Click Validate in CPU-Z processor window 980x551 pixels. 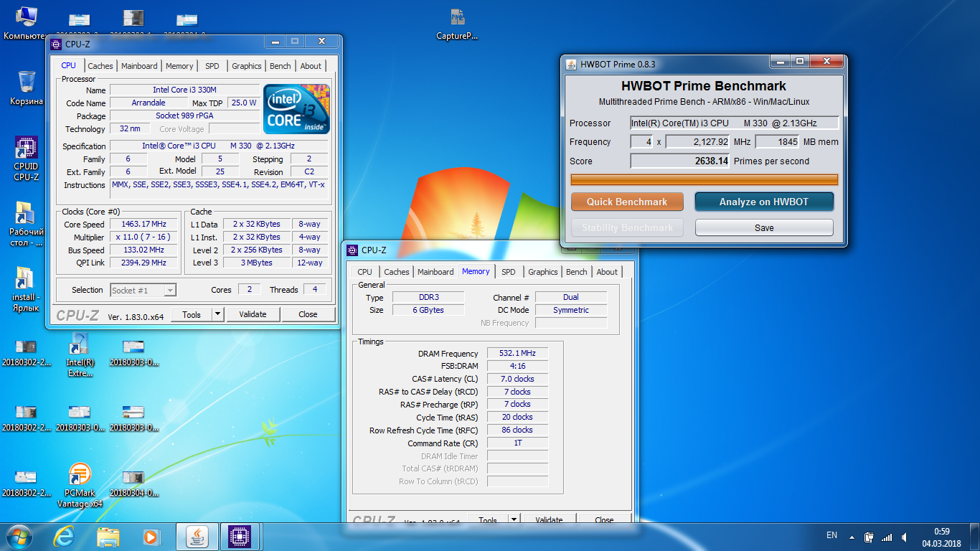point(253,314)
